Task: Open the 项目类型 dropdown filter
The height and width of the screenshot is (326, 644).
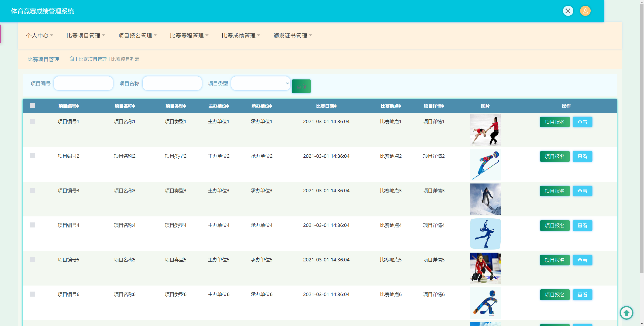Action: pos(260,83)
